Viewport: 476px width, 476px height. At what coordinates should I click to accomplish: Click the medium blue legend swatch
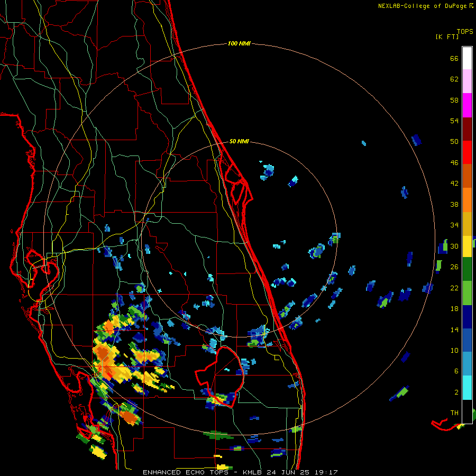coord(467,340)
